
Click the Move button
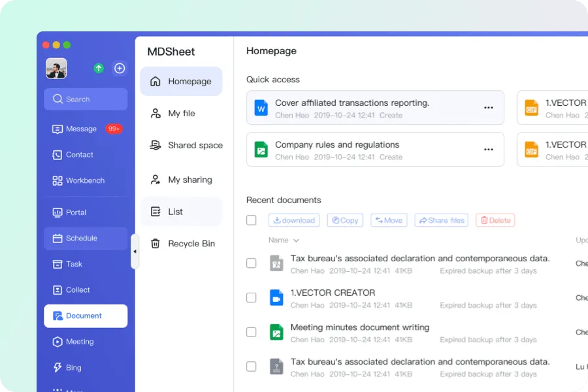click(389, 220)
